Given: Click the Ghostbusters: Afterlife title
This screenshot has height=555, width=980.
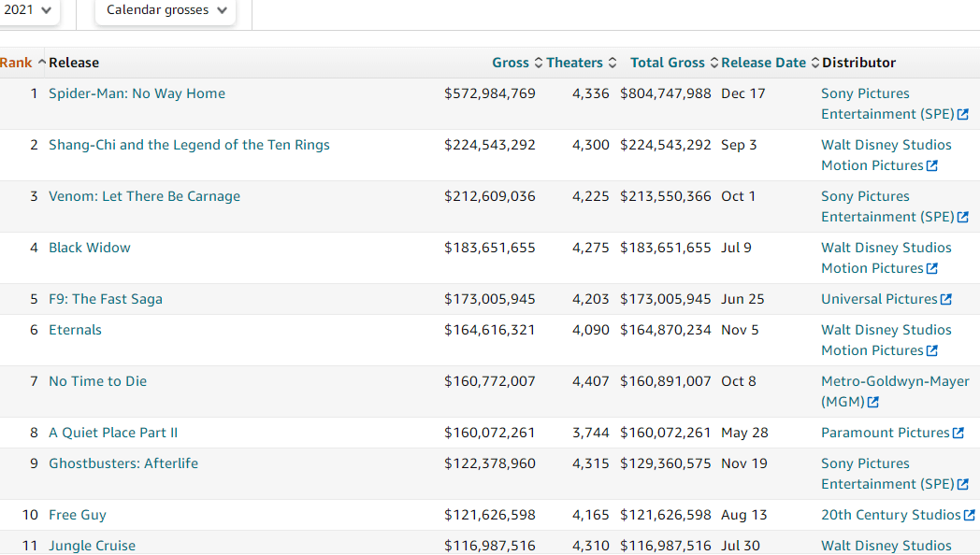Looking at the screenshot, I should (x=123, y=463).
